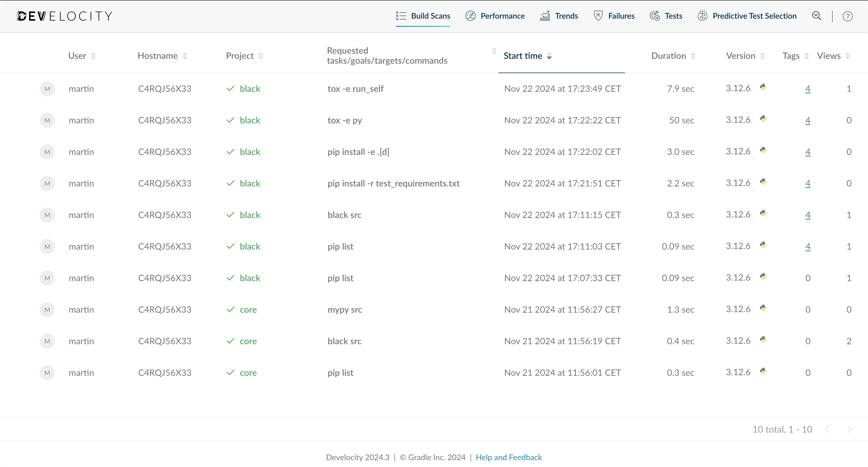The image size is (868, 467).
Task: Toggle success indicator on pip install row
Action: pos(230,152)
